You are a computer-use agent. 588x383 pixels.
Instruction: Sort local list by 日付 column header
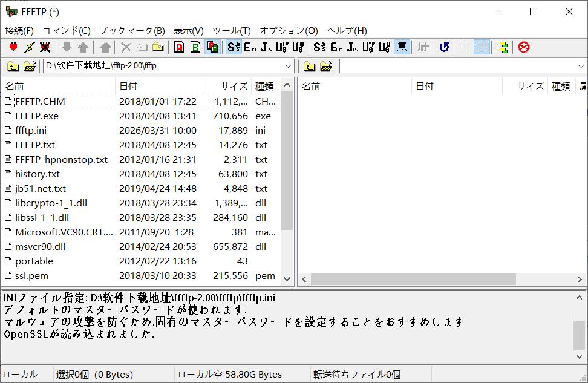161,87
